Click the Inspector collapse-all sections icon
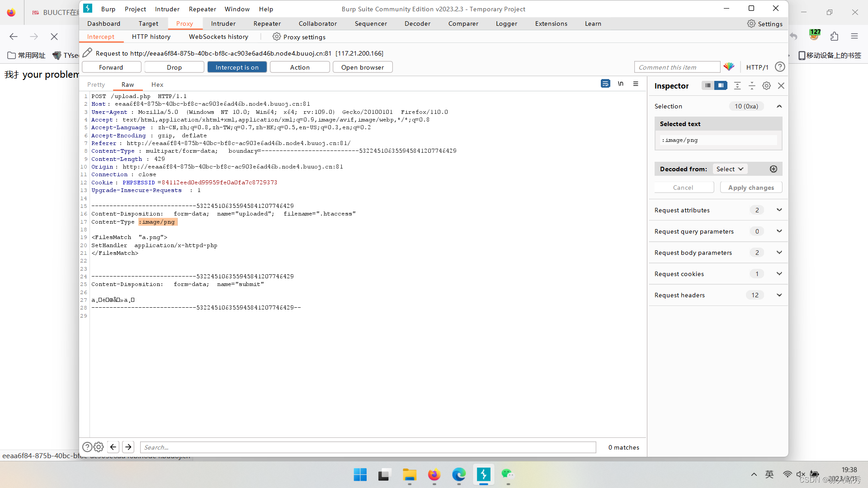868x488 pixels. click(752, 86)
